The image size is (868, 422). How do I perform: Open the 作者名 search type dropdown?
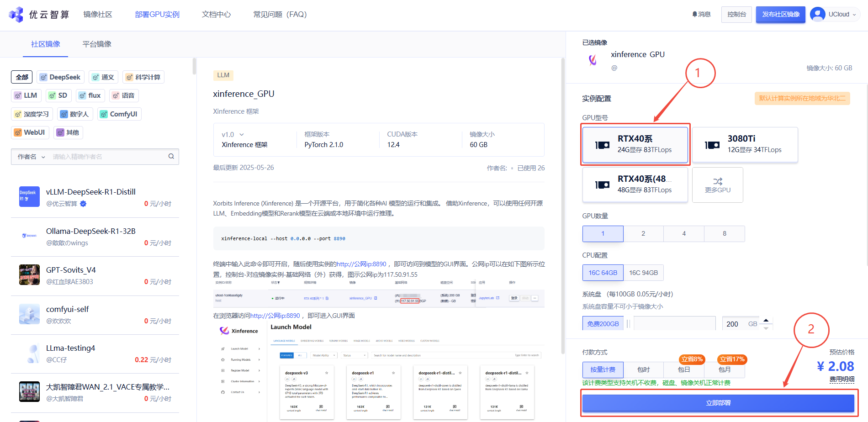tap(31, 157)
